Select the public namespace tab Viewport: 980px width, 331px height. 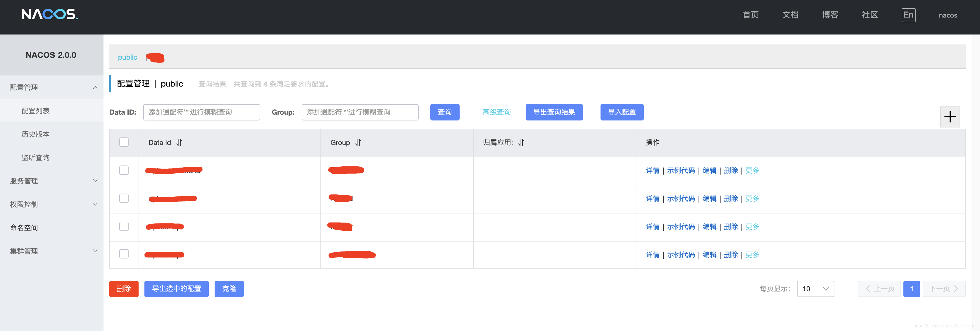pos(127,57)
